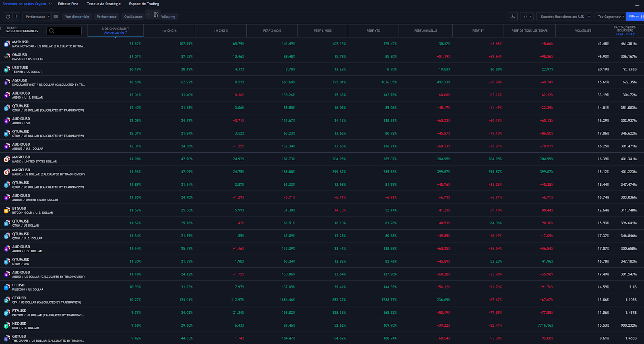Click the export download icon
The width and height of the screenshot is (644, 344).
point(512,17)
